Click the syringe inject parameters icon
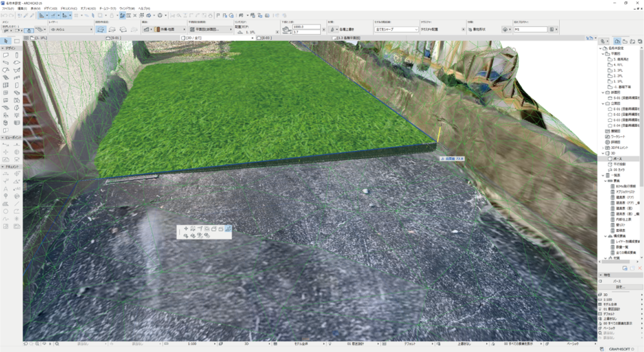Screen dimensions: 644x352 pos(32,15)
